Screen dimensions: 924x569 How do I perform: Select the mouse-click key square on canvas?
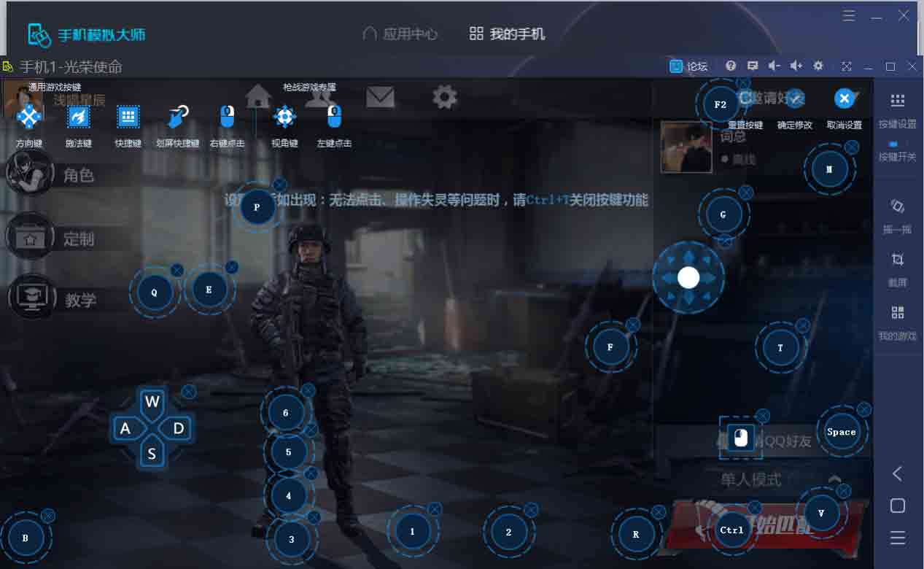(x=741, y=438)
